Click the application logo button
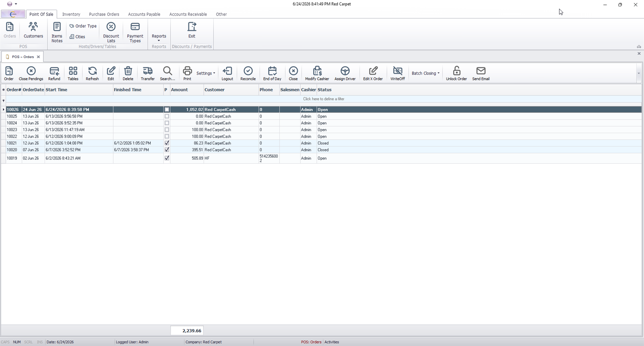The width and height of the screenshot is (644, 346). point(13,14)
